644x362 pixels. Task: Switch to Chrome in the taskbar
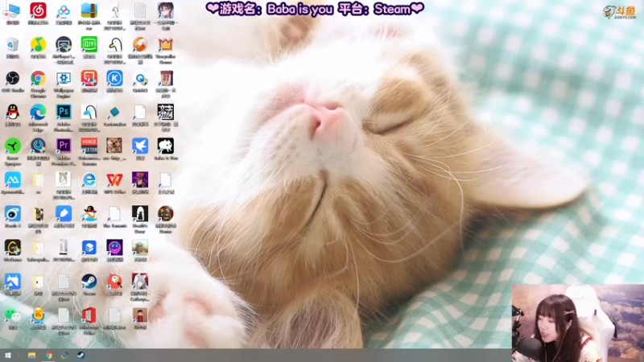point(48,356)
